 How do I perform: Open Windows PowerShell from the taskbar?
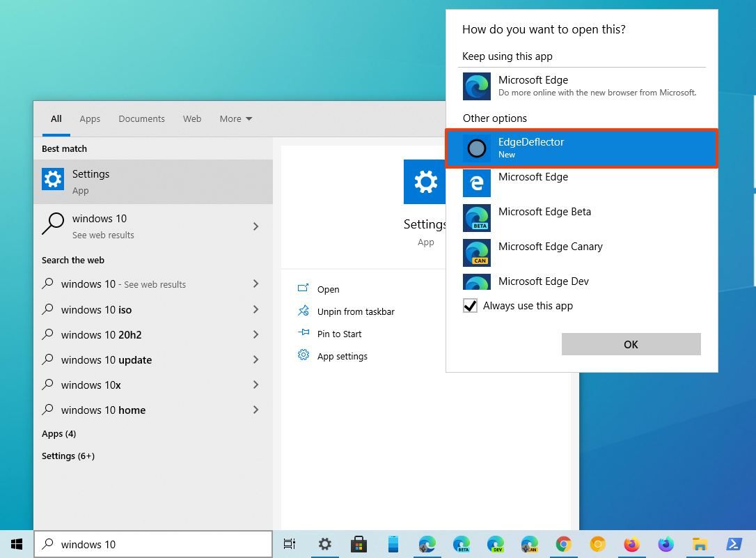pyautogui.click(x=734, y=544)
